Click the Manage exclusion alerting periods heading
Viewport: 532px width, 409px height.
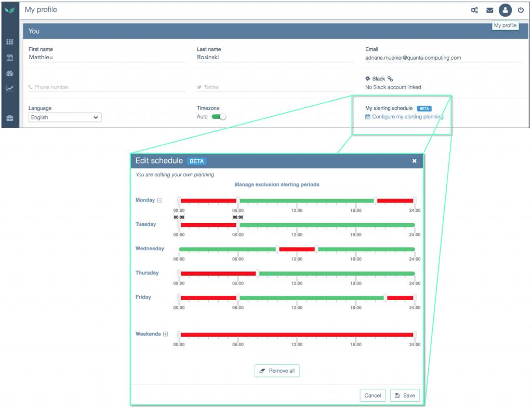277,185
